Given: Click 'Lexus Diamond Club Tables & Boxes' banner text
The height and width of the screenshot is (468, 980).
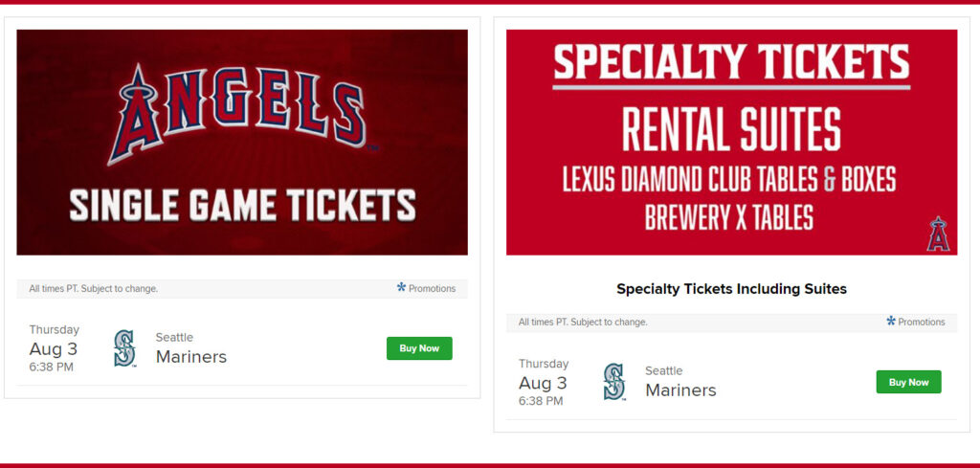Looking at the screenshot, I should point(728,180).
